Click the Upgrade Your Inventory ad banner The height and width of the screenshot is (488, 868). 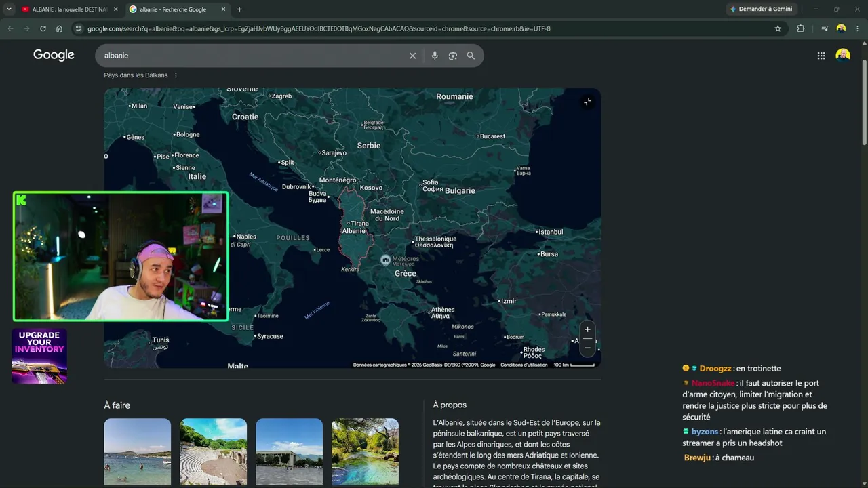pyautogui.click(x=39, y=356)
